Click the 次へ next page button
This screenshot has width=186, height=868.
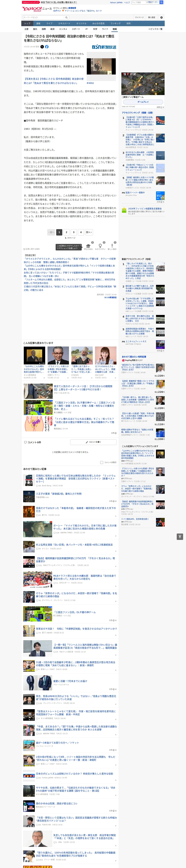pyautogui.click(x=89, y=232)
